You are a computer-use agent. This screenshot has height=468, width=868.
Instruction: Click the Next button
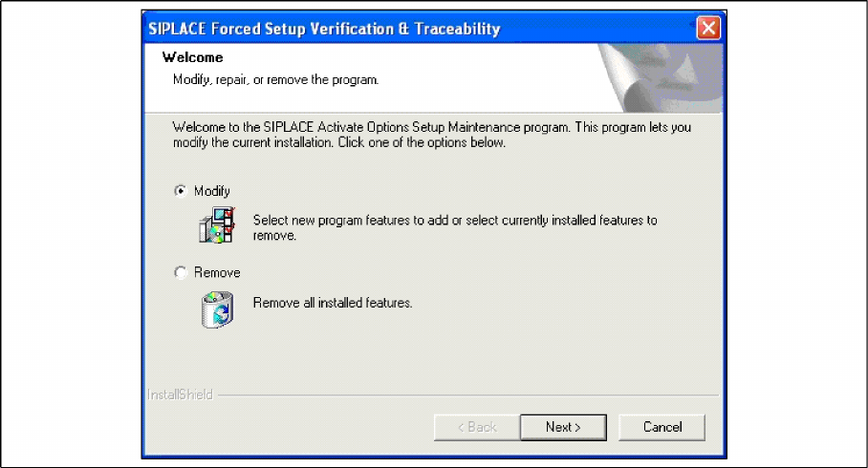click(x=563, y=428)
